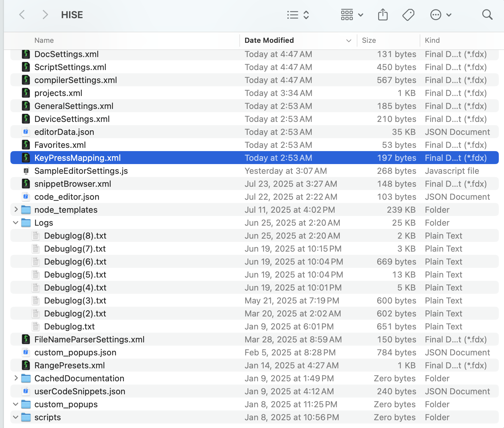The width and height of the screenshot is (504, 428).
Task: Select the DocSettings.xml file icon
Action: 26,54
